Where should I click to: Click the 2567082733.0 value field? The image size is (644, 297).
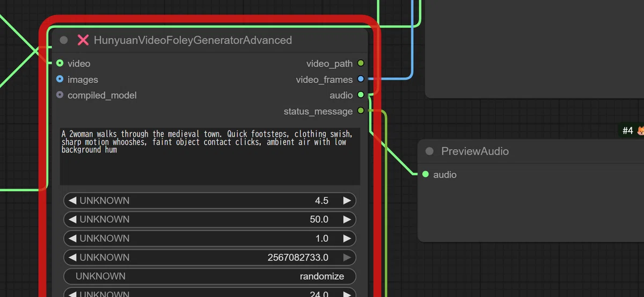click(210, 257)
